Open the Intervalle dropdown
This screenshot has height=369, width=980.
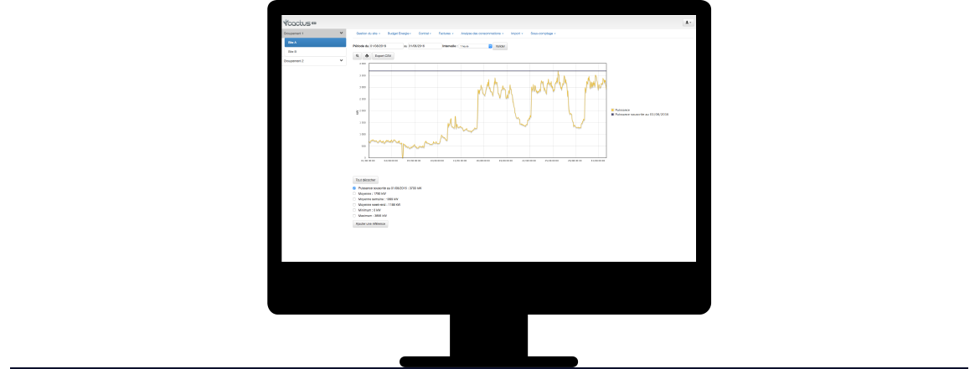476,45
